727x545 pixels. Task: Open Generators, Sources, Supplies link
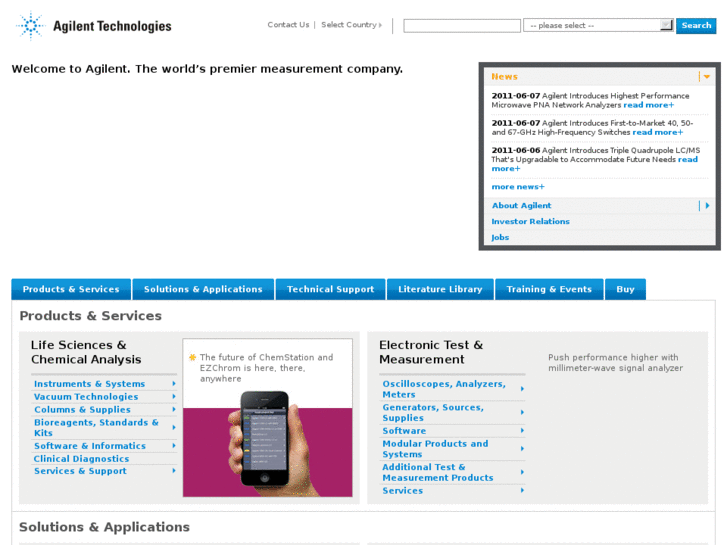433,412
